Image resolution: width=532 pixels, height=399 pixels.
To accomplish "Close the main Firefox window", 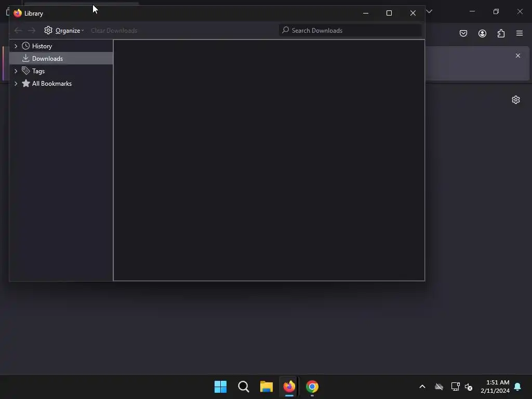I will pyautogui.click(x=520, y=11).
